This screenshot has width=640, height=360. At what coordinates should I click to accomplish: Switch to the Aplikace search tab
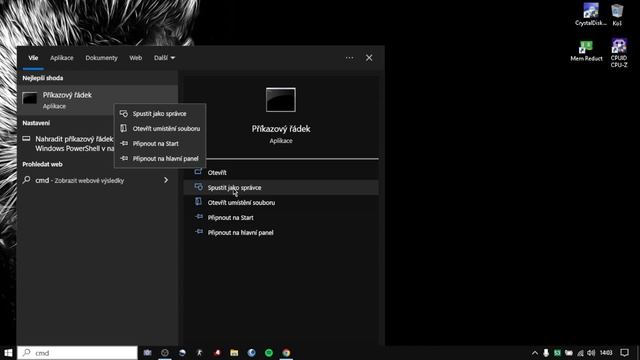click(x=62, y=58)
